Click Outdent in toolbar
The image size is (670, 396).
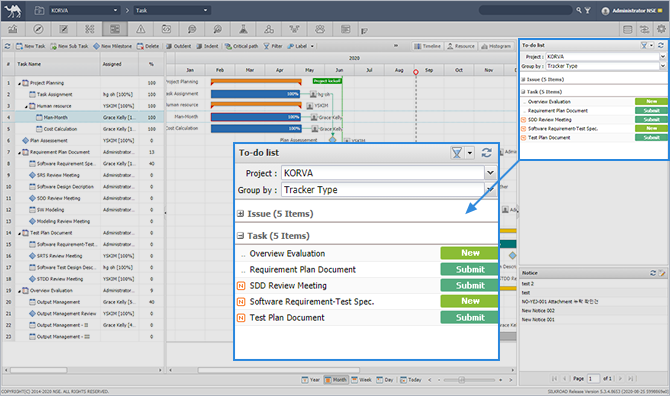point(179,46)
